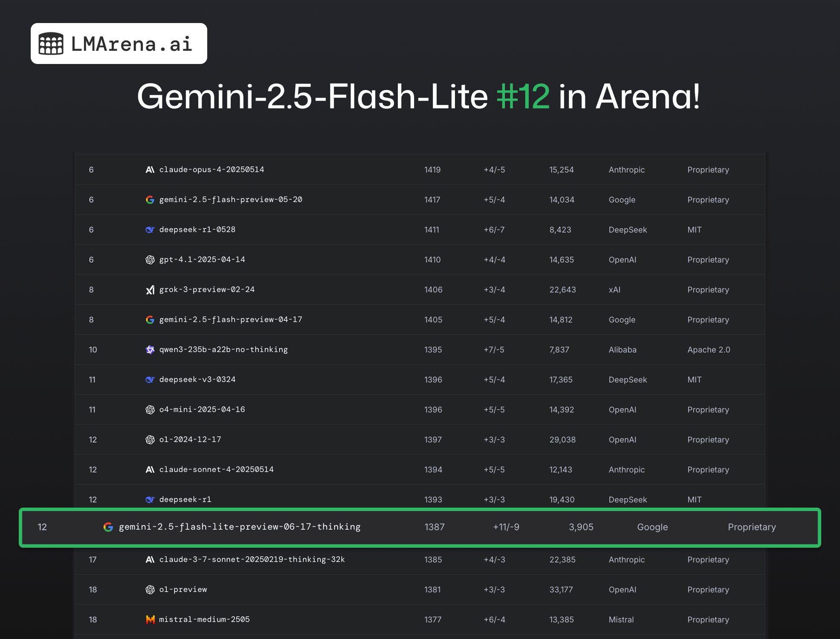840x639 pixels.
Task: Click the Apache 2.0 license label
Action: point(709,350)
